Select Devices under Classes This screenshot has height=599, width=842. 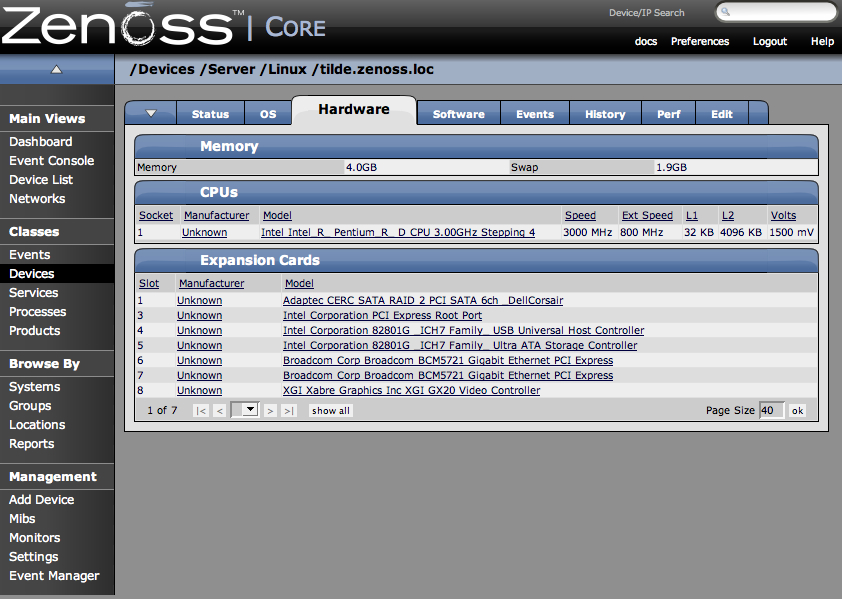point(32,273)
